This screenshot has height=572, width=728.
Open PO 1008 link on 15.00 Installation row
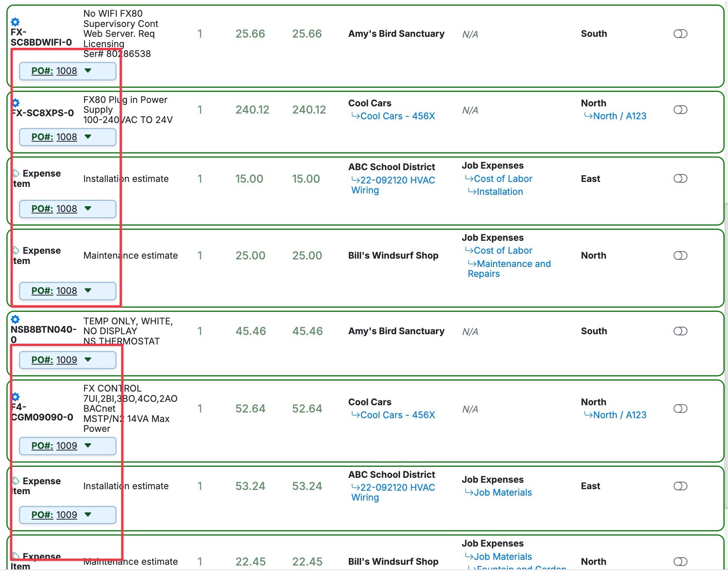click(67, 209)
